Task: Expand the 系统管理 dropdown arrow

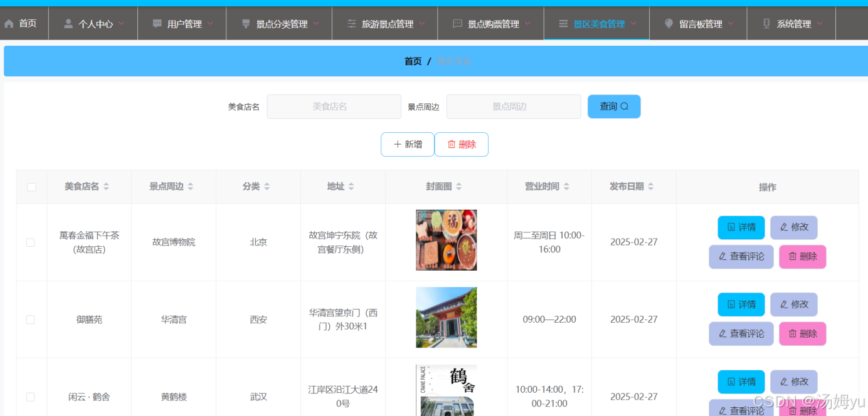Action: tap(820, 24)
